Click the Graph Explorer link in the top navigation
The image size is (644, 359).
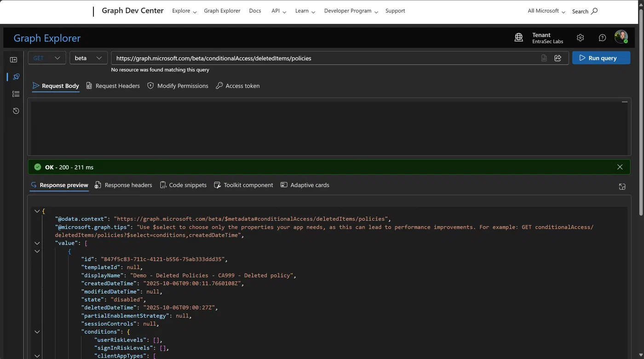tap(222, 11)
